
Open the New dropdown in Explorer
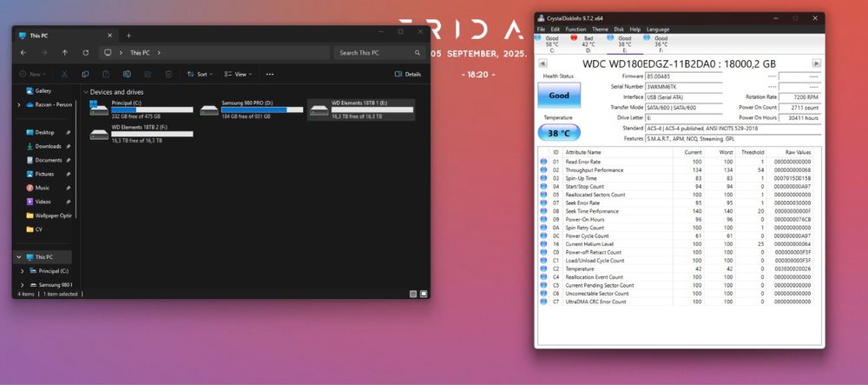32,74
